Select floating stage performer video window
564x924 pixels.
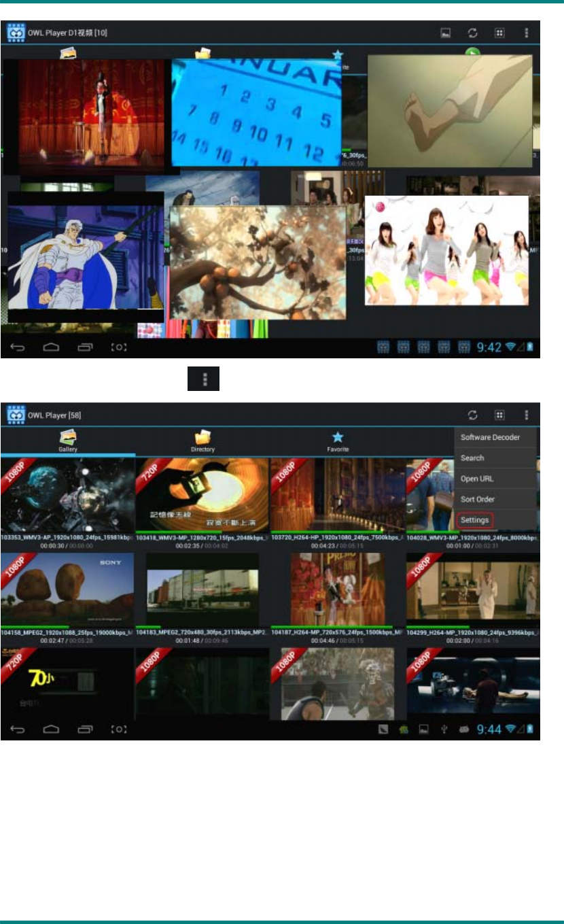pyautogui.click(x=90, y=117)
